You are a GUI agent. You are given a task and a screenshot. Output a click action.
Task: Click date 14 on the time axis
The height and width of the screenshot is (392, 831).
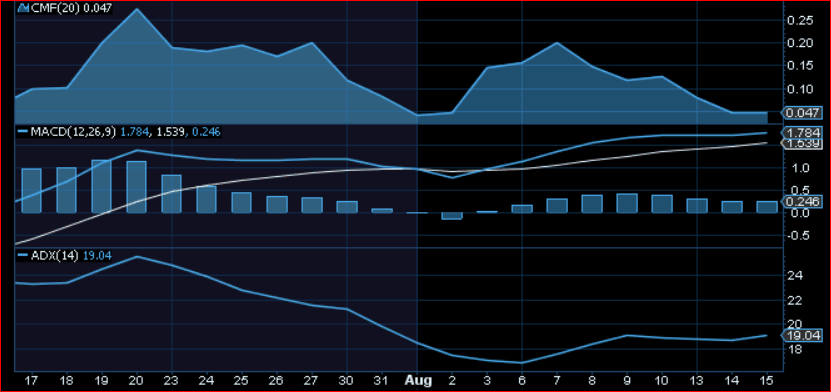(x=732, y=380)
